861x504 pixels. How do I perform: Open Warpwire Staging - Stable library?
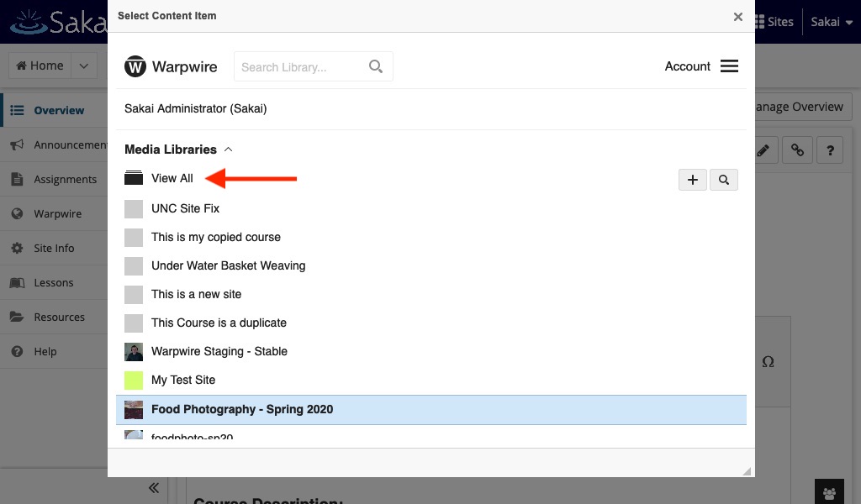(x=219, y=351)
